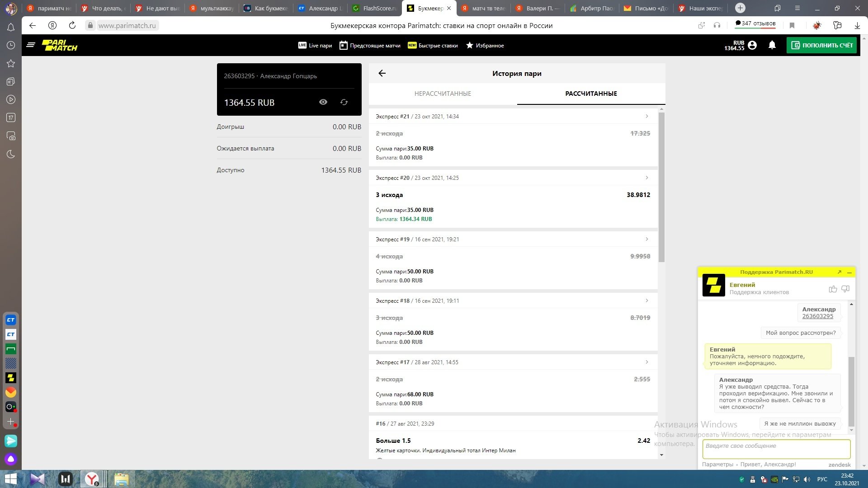Click thumbs down in support chat
This screenshot has height=488, width=868.
pos(845,289)
